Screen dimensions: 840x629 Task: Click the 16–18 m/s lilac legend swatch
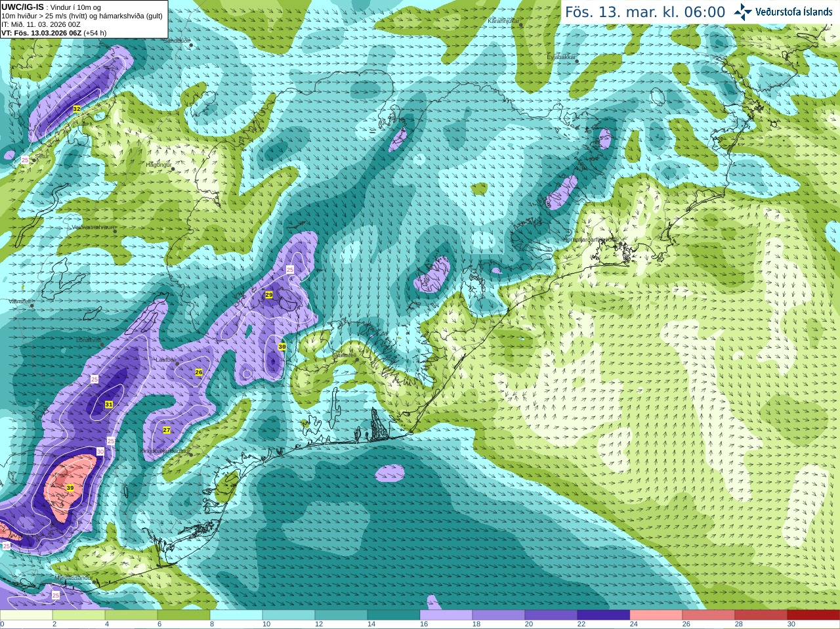tap(446, 615)
